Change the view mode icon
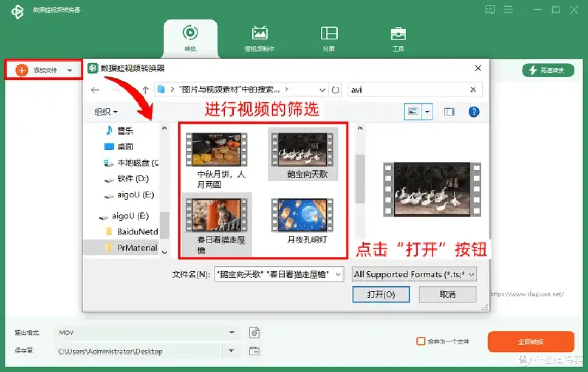588x372 pixels. click(x=413, y=111)
